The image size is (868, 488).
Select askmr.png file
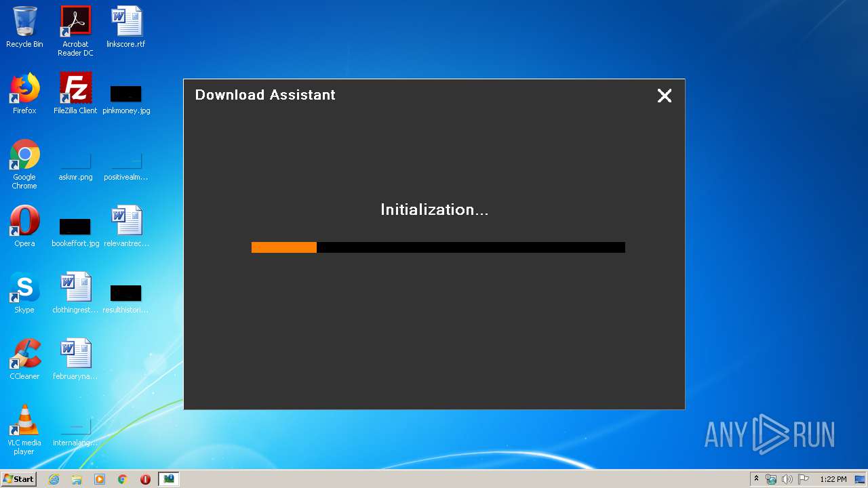[75, 166]
